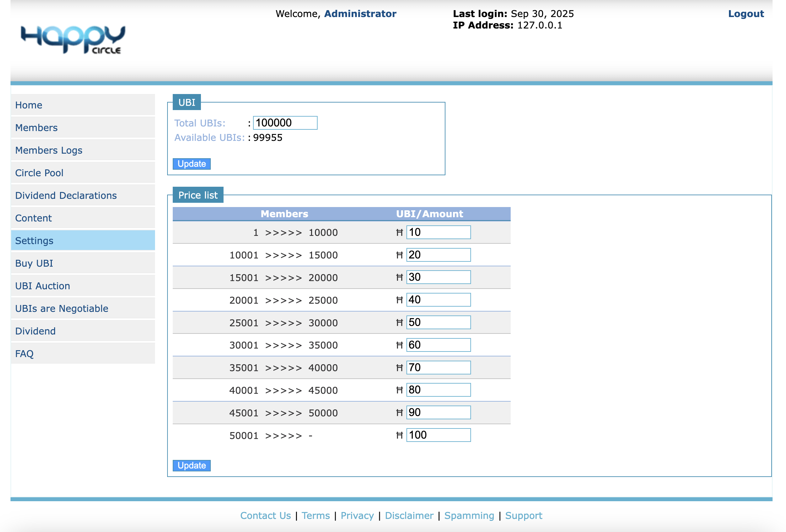Select the Settings sidebar item

(83, 240)
